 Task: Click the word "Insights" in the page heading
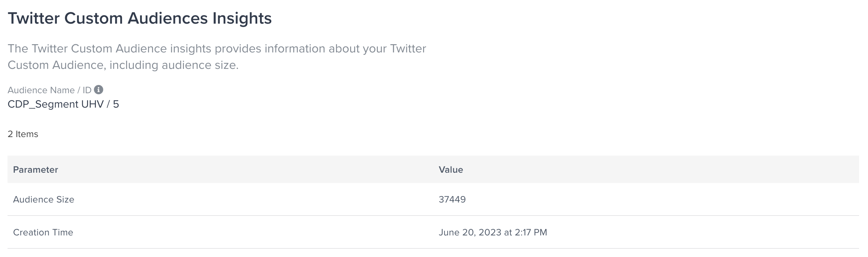pyautogui.click(x=242, y=18)
